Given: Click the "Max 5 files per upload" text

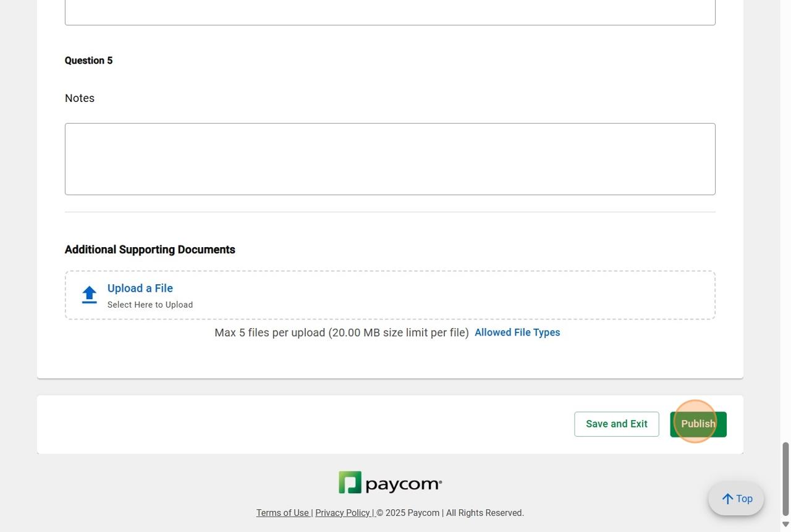Looking at the screenshot, I should [x=341, y=332].
